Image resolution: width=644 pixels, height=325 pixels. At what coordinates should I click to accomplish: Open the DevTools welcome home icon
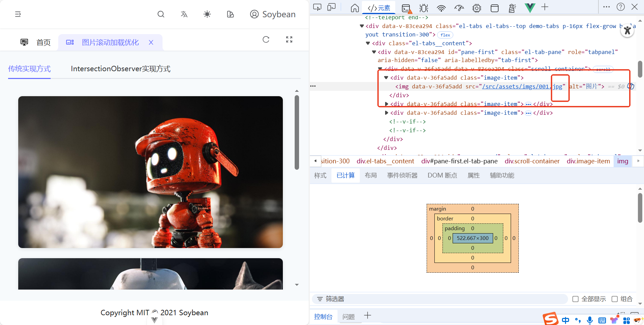(x=355, y=8)
